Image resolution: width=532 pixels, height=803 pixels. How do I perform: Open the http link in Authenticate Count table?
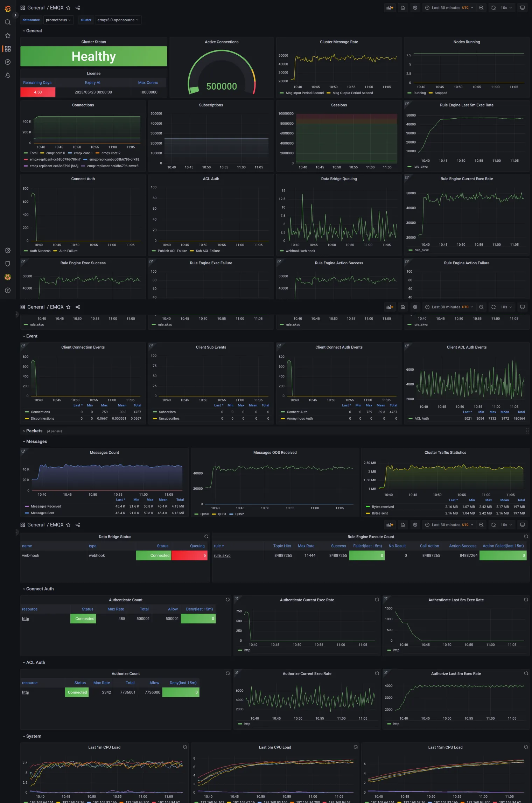tap(26, 619)
